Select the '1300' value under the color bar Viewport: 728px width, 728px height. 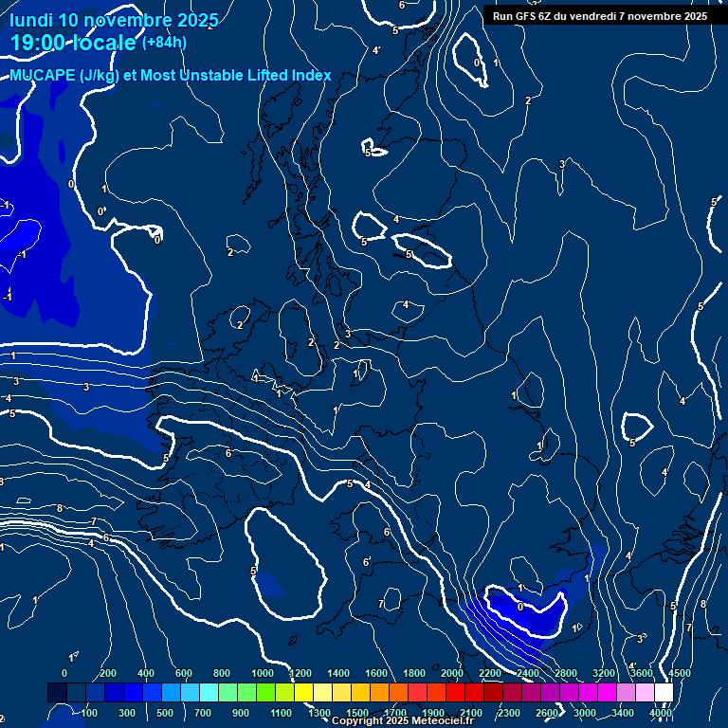pos(319,713)
